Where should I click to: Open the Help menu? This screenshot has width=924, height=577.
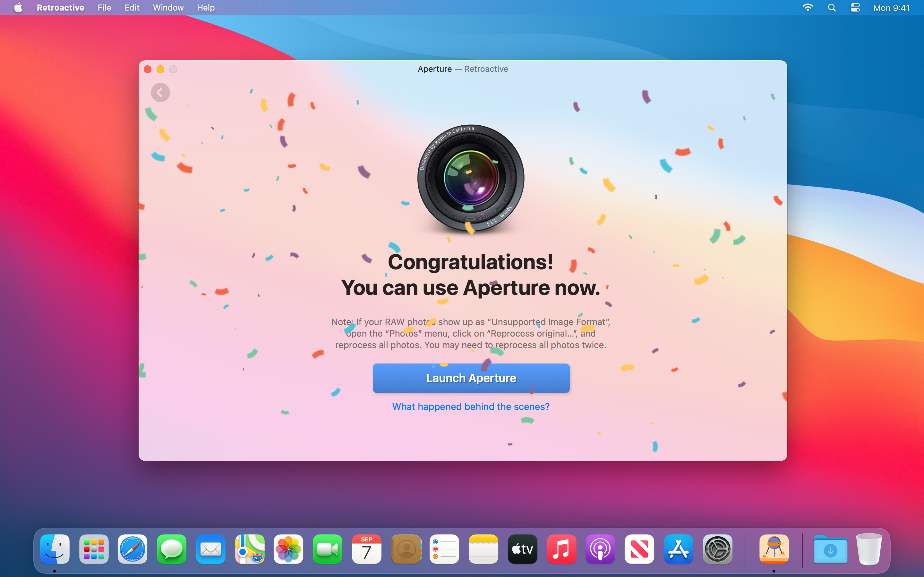[205, 8]
